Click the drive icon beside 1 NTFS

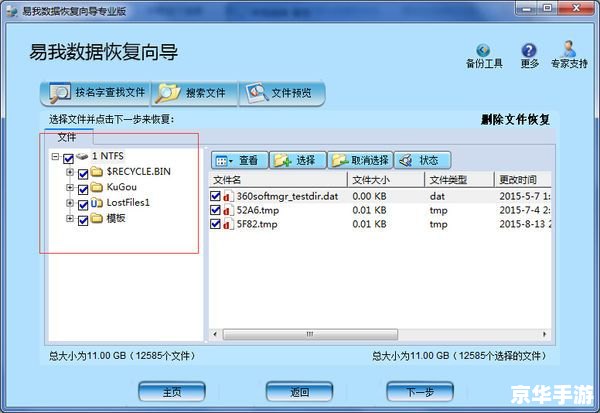tap(82, 156)
